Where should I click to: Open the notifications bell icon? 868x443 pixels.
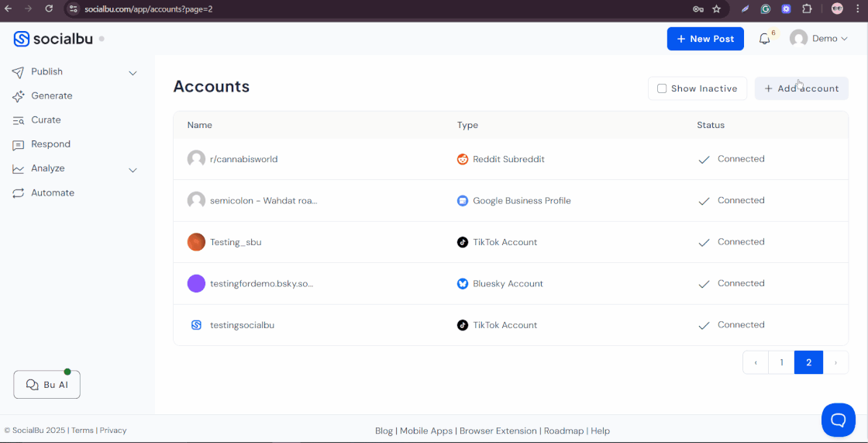tap(764, 39)
